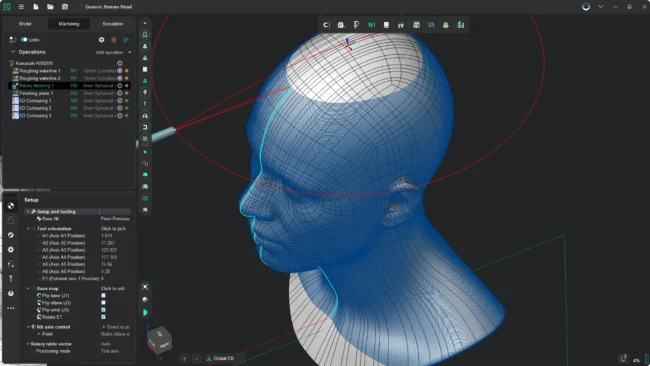Open the tool side tab icon
The width and height of the screenshot is (650, 366).
tap(11, 279)
